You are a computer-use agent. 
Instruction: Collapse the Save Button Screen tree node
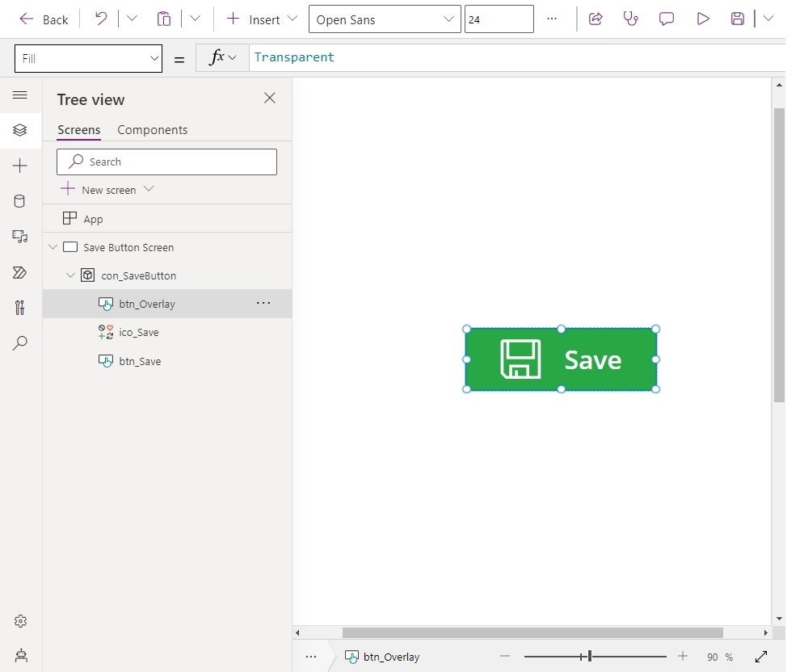pos(53,247)
